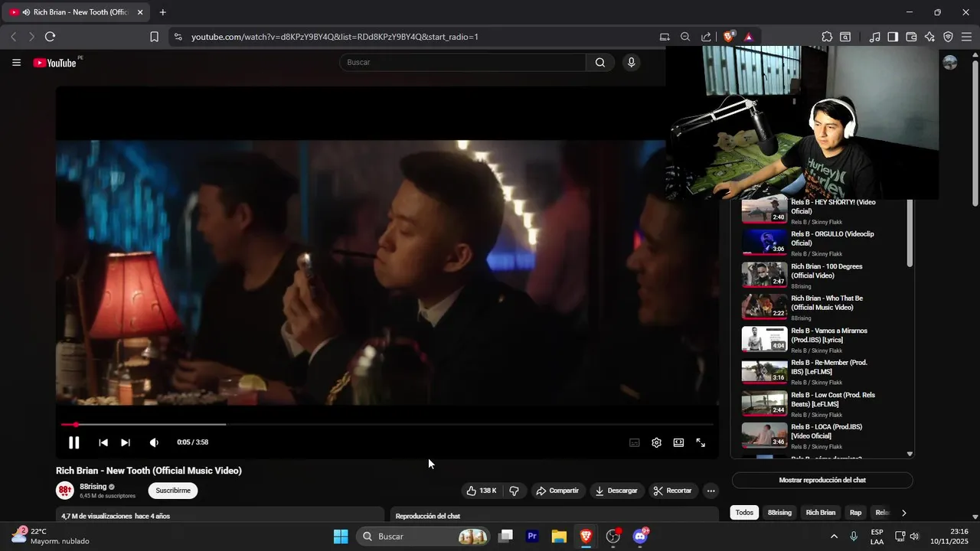The height and width of the screenshot is (551, 980).
Task: Focus the YouTube Buscar search field
Action: (x=463, y=63)
